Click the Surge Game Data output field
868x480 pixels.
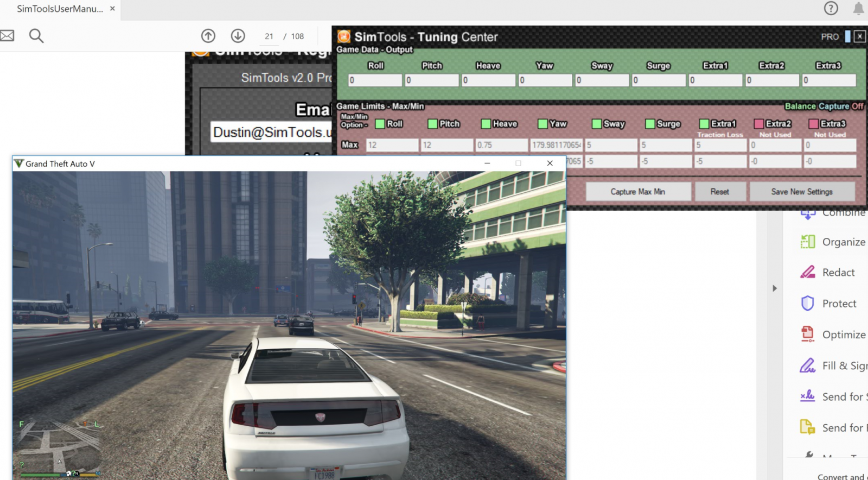point(659,80)
